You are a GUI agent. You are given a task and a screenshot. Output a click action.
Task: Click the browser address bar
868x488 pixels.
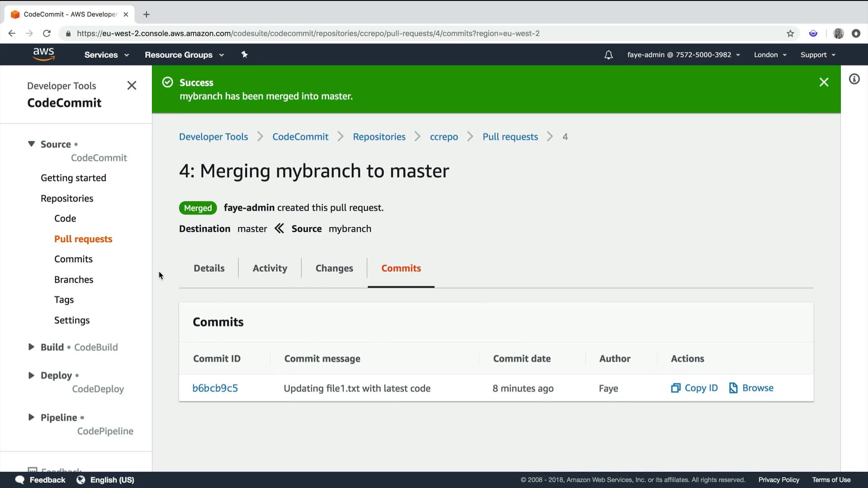[x=307, y=33]
